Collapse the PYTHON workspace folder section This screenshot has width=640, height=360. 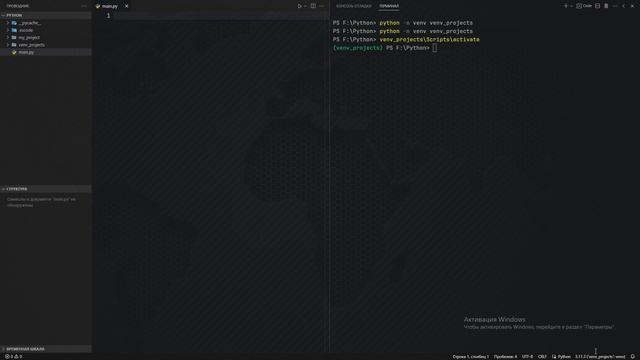click(46, 15)
